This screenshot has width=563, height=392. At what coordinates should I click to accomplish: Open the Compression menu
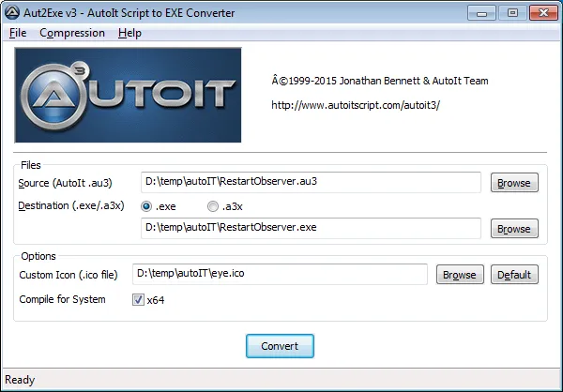click(72, 33)
